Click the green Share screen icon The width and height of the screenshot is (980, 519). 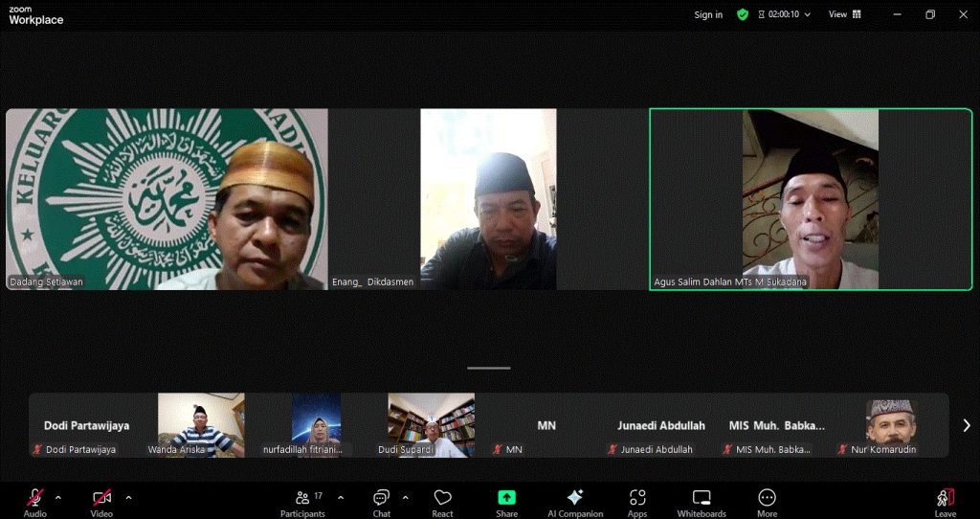point(506,498)
